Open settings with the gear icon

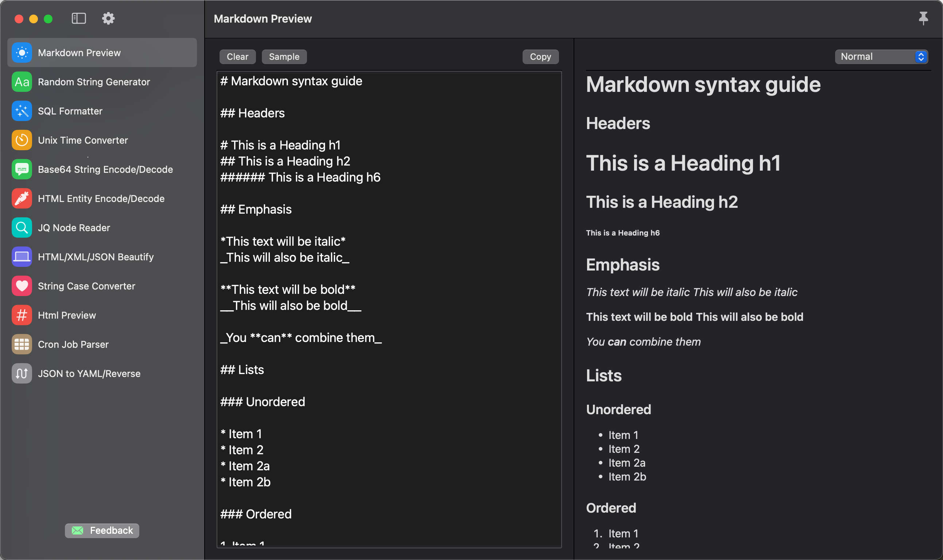[x=108, y=19]
